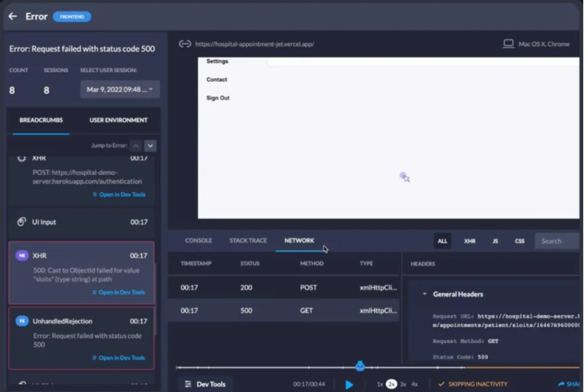
Task: Toggle the CSS filter in the network panel
Action: pyautogui.click(x=520, y=241)
